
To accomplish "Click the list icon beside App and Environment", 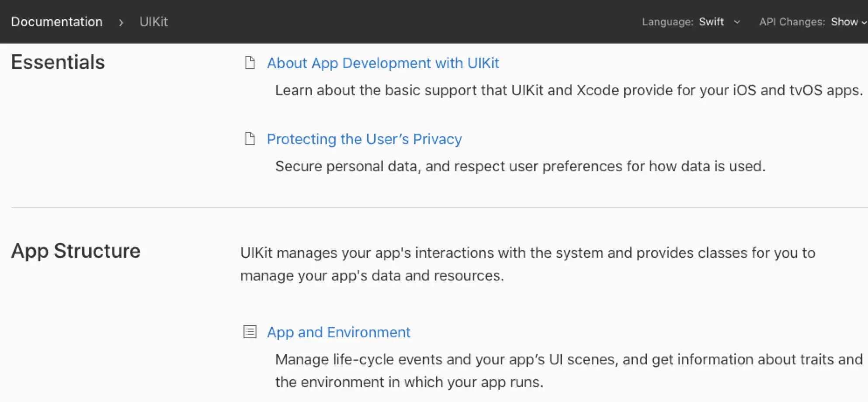I will click(x=250, y=332).
